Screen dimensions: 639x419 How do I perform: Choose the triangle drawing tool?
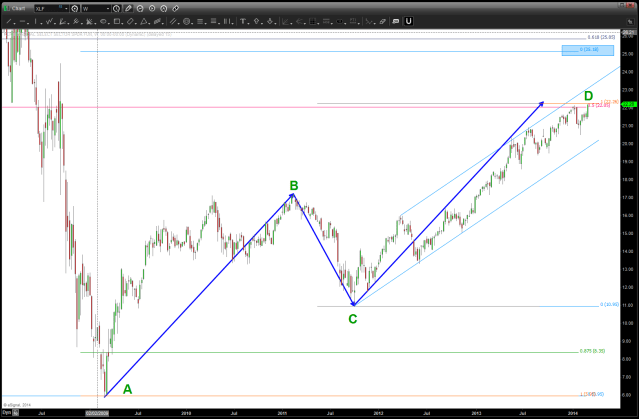143,21
